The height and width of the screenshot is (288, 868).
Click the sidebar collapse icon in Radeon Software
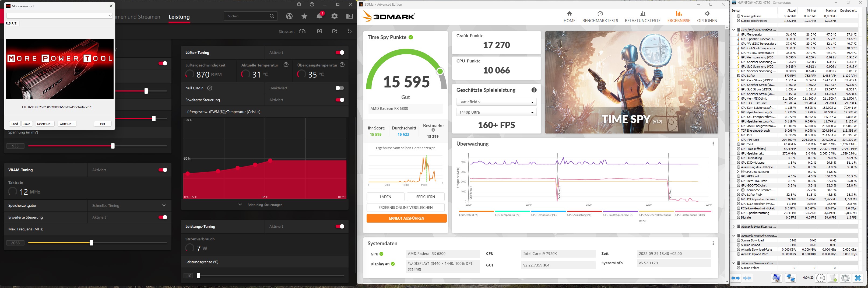349,16
